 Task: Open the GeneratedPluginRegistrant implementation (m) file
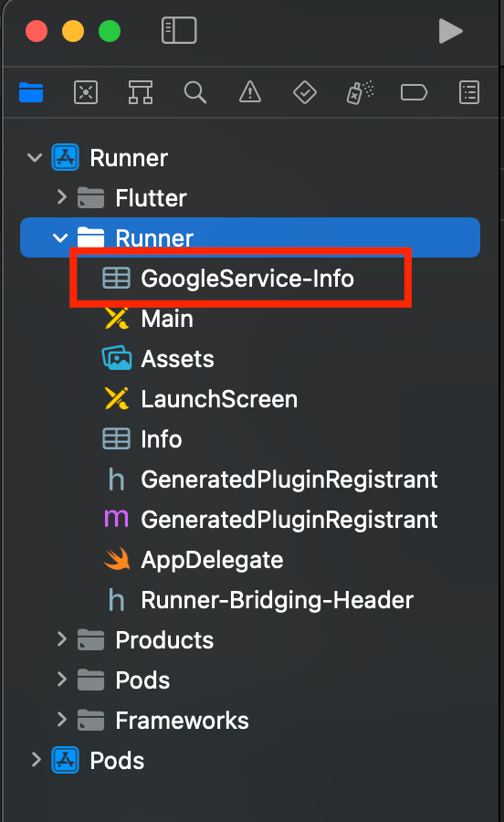tap(289, 520)
